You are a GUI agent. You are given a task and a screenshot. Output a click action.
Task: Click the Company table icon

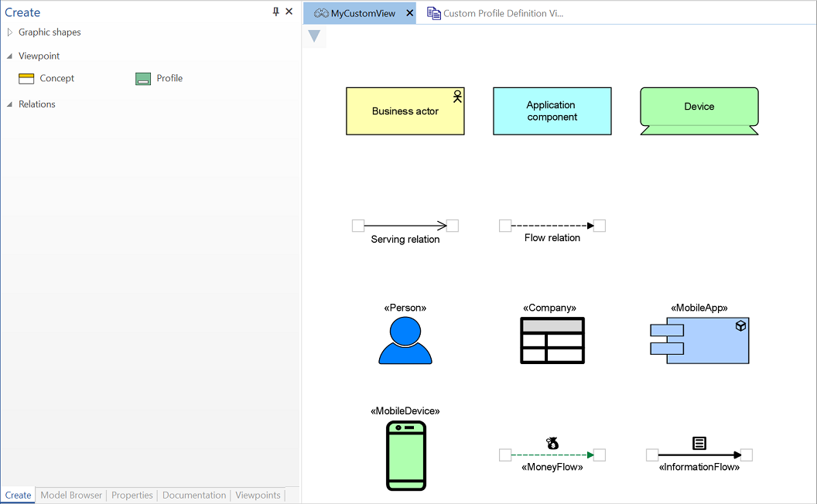[552, 340]
